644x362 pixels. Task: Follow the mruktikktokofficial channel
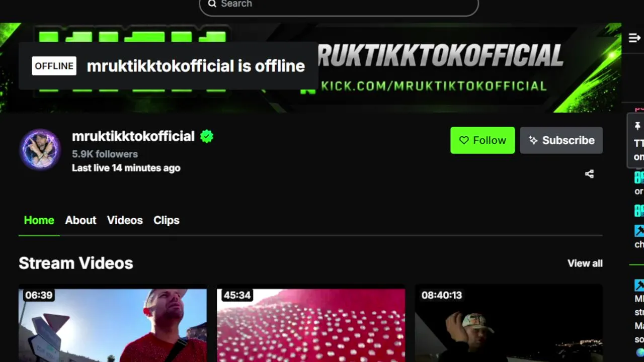pos(482,140)
